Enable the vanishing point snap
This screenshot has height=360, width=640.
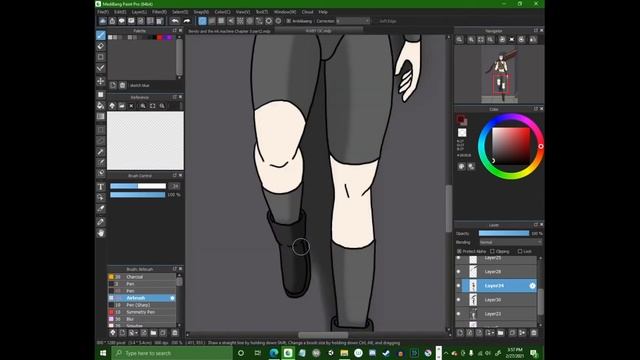pyautogui.click(x=231, y=21)
